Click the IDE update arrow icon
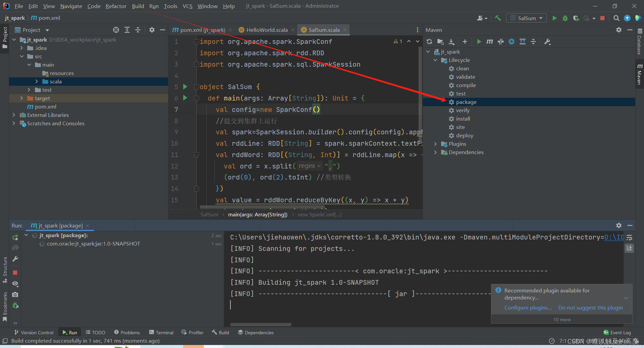Viewport: 644px width, 348px height. pos(627,18)
